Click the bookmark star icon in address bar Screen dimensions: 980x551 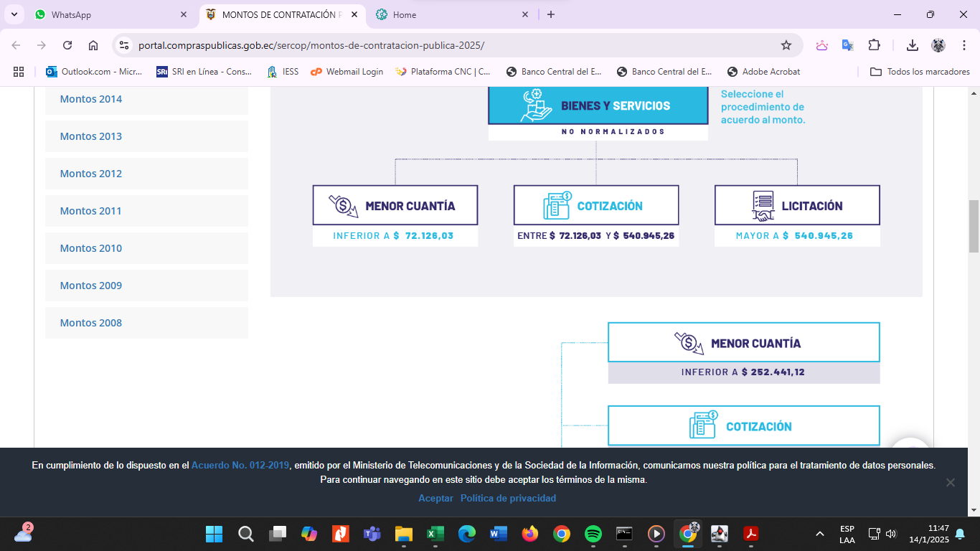pos(786,45)
